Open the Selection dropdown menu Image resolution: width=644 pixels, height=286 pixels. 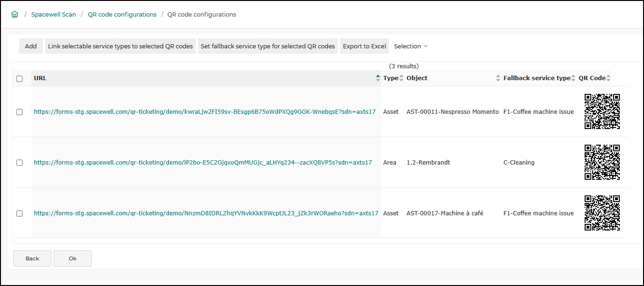point(411,46)
